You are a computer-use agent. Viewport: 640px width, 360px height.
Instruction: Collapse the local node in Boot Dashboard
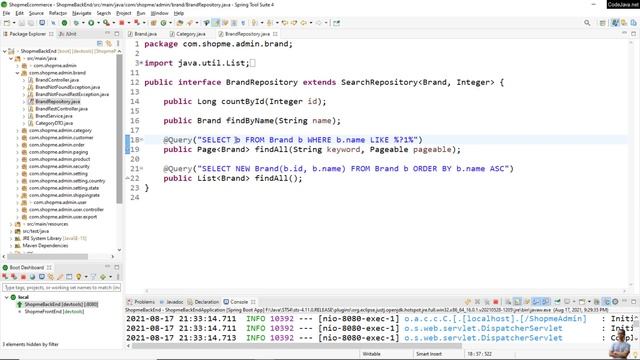7,297
